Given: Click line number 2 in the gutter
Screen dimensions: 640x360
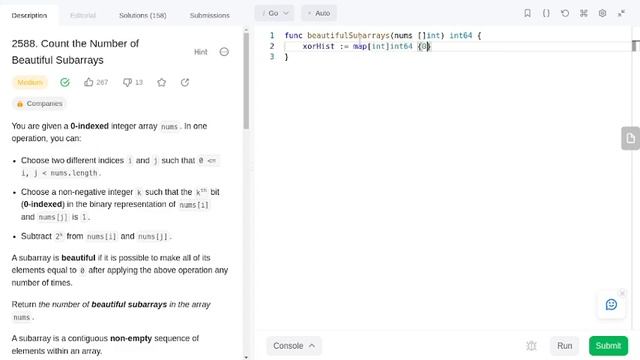Looking at the screenshot, I should click(272, 46).
